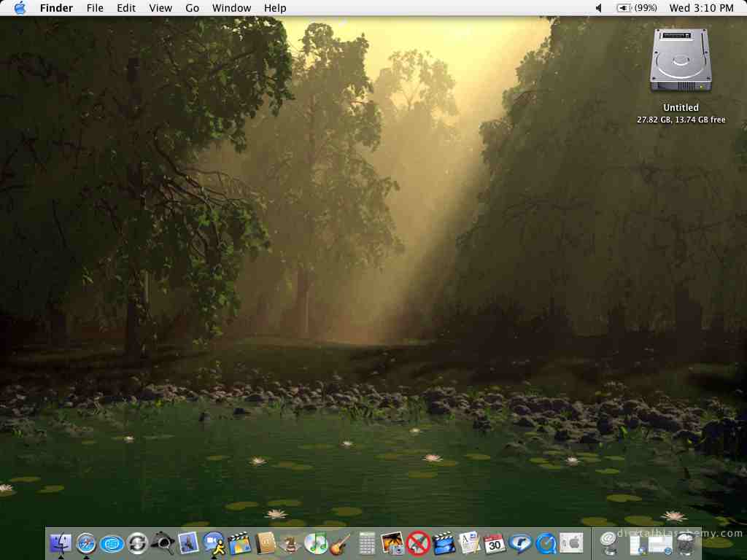Open System Preferences Apple logo icon
Screen dimensions: 747x560
pyautogui.click(x=571, y=542)
